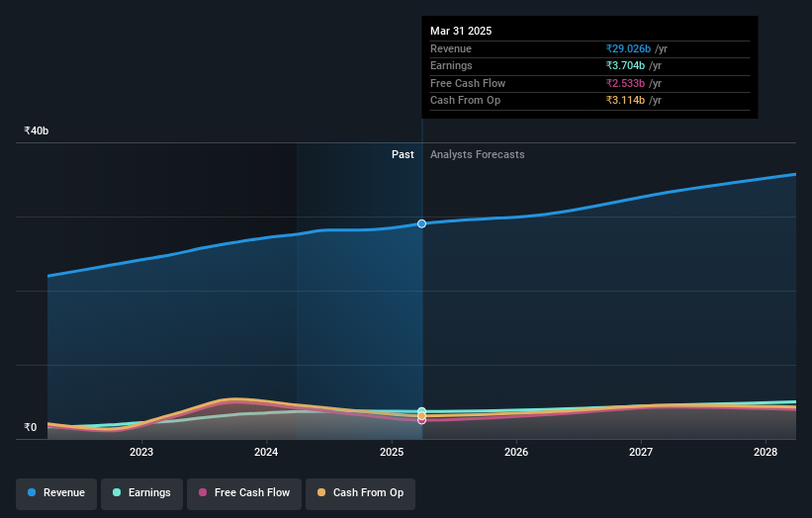Toggle the Cash From Op legend series
Viewport: 812px width, 518px height.
[360, 493]
